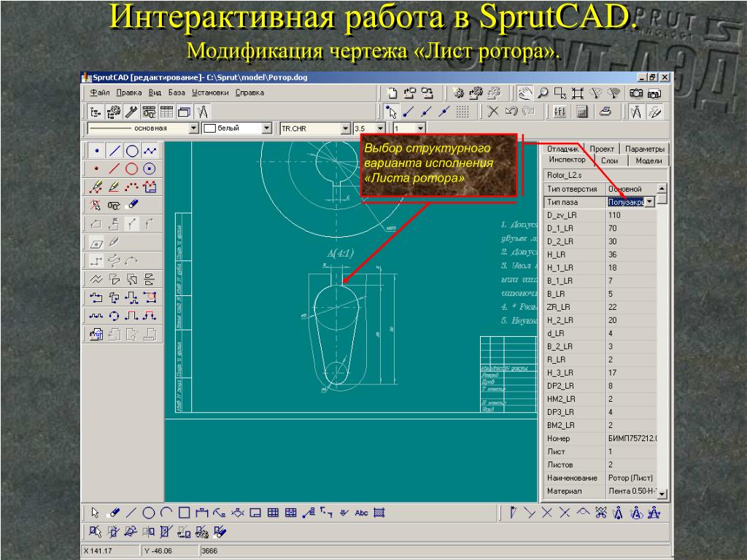This screenshot has width=747, height=560.
Task: Open the Вид menu
Action: click(x=155, y=93)
